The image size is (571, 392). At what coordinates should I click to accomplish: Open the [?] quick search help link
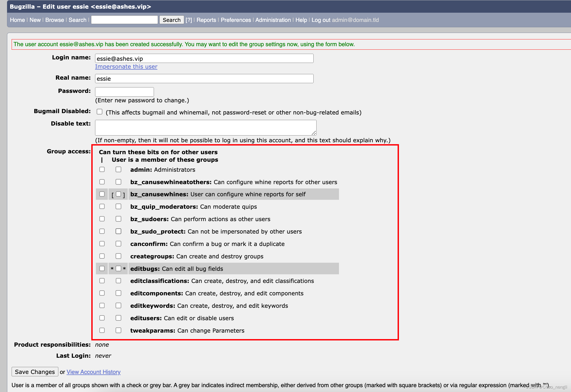pyautogui.click(x=189, y=20)
